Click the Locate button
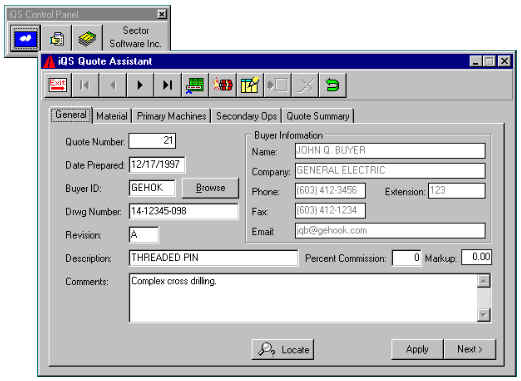The image size is (521, 381). pyautogui.click(x=283, y=349)
